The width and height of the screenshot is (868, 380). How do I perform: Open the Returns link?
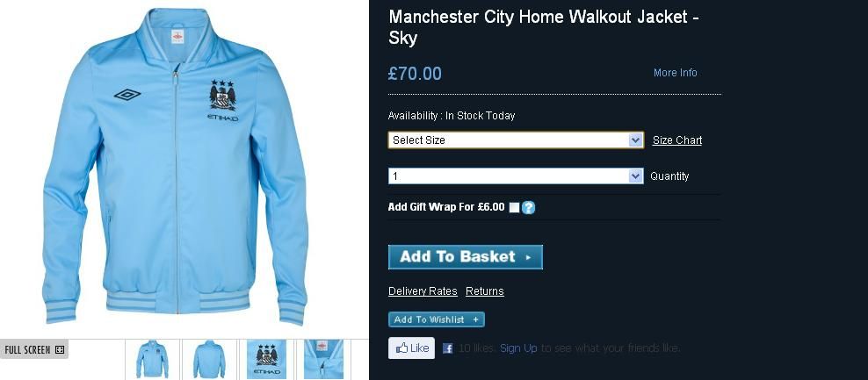point(484,291)
